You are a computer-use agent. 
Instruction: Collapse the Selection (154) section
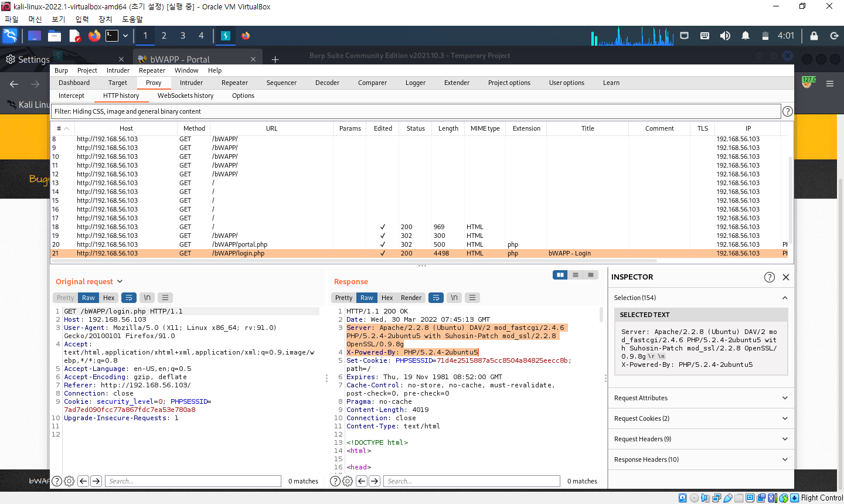pos(701,298)
